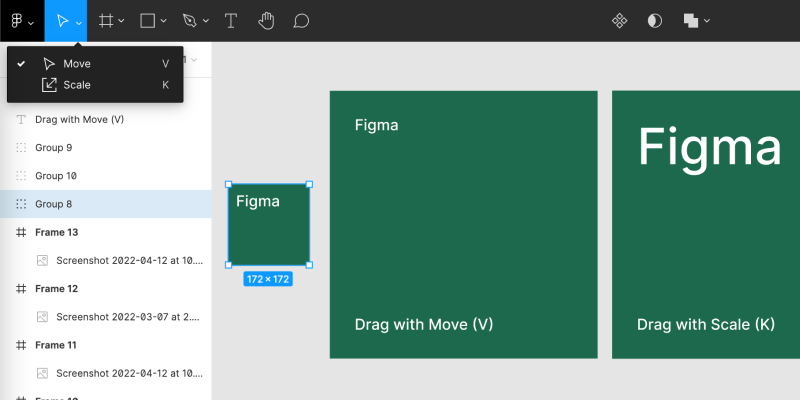Select the Hand tool
Image resolution: width=800 pixels, height=400 pixels.
tap(266, 21)
